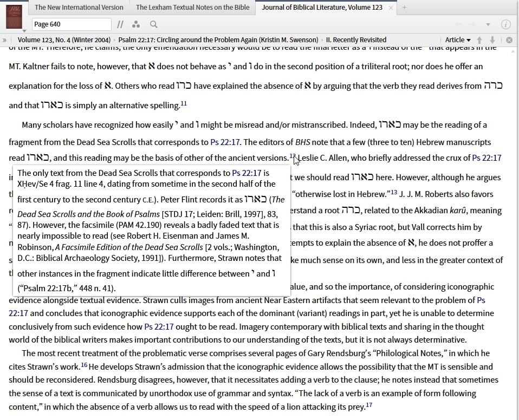Click the words Gary Rendsburg's in text
Image resolution: width=519 pixels, height=420 pixels.
pos(339,353)
